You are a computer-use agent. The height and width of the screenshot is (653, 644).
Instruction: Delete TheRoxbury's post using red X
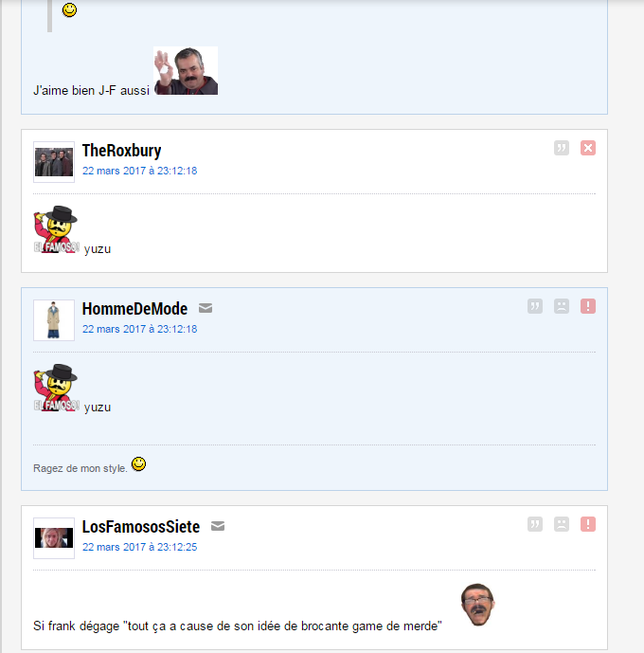pyautogui.click(x=588, y=148)
